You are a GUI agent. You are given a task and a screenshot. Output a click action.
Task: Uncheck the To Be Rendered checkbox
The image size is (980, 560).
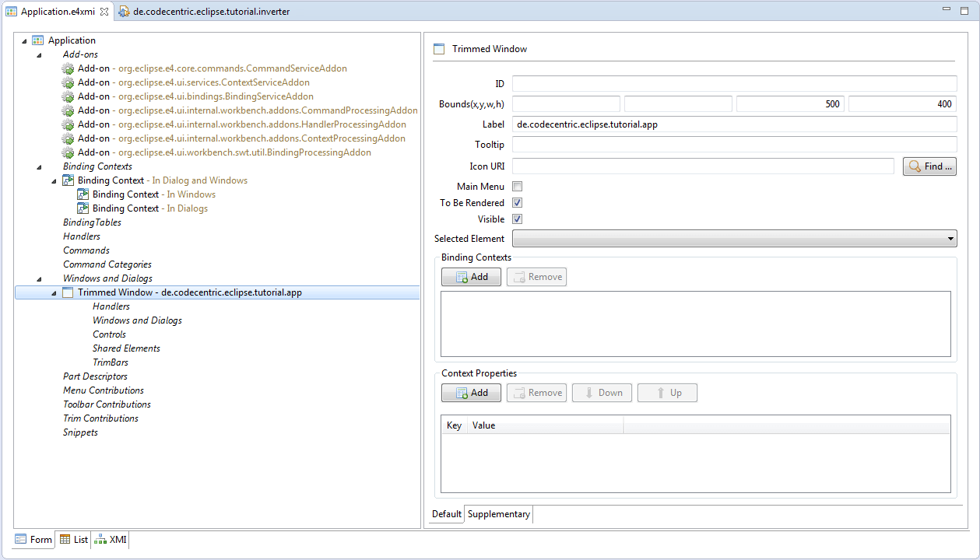tap(517, 203)
